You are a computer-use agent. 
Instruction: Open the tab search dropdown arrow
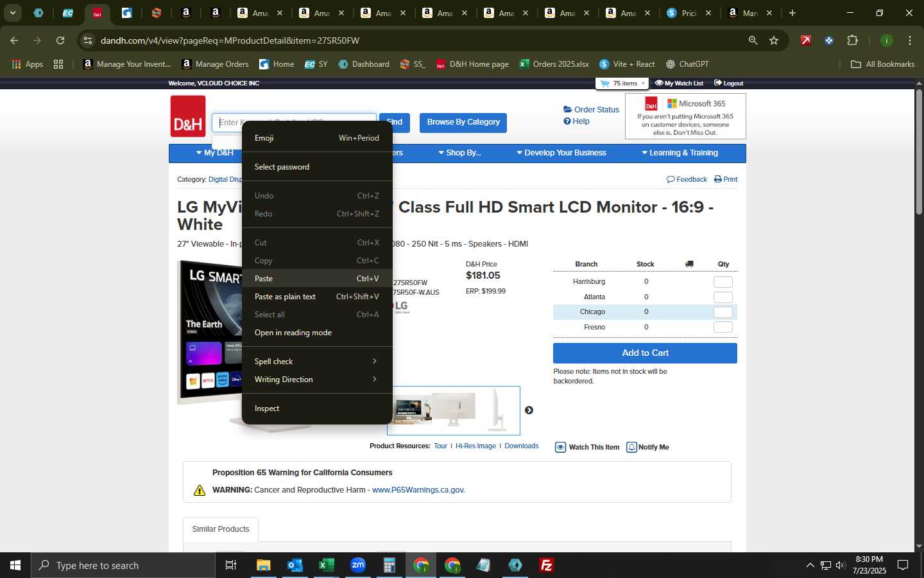pos(12,13)
